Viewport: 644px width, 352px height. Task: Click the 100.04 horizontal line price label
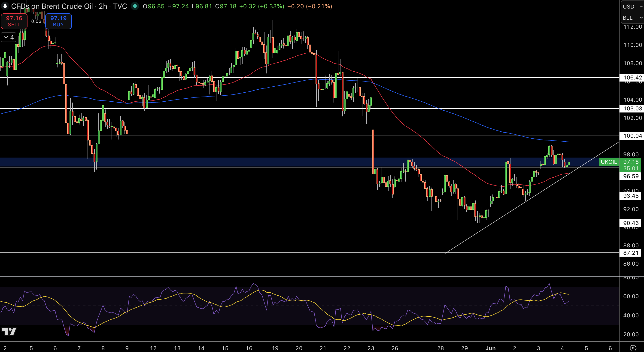point(631,136)
